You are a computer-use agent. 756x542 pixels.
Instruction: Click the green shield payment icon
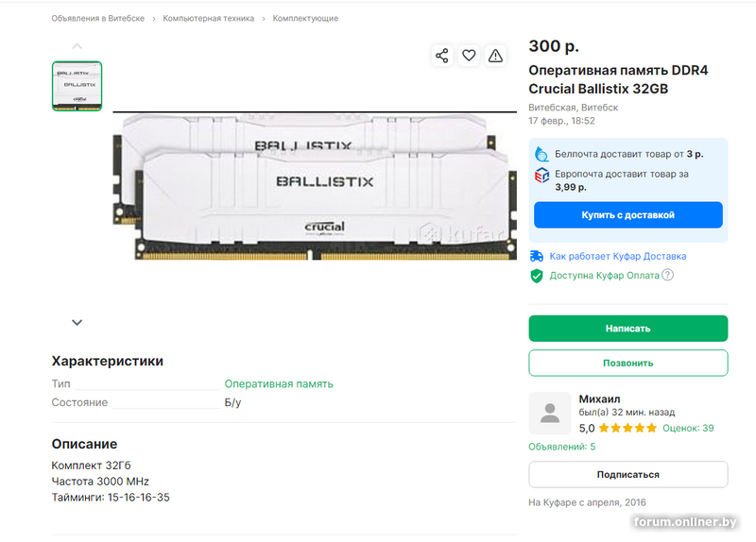(537, 276)
